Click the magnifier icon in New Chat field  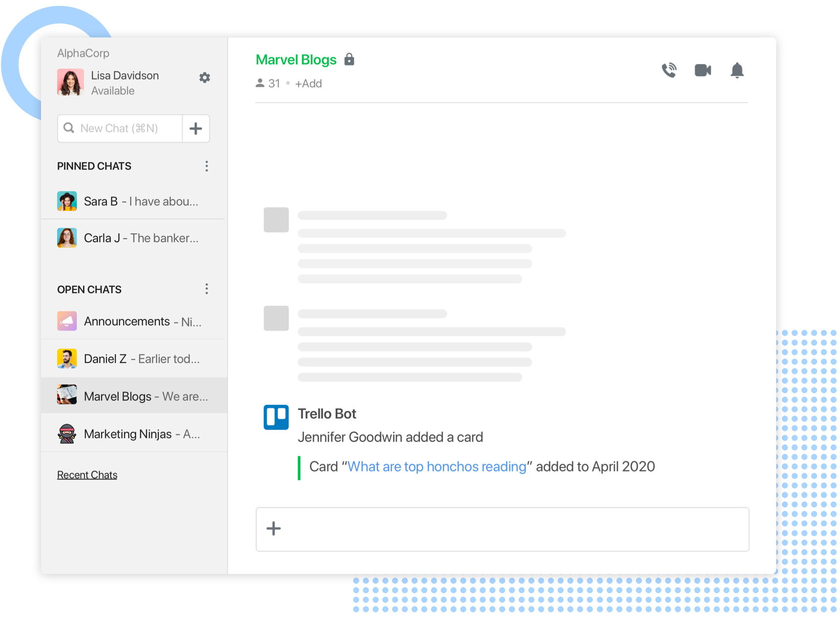point(69,128)
